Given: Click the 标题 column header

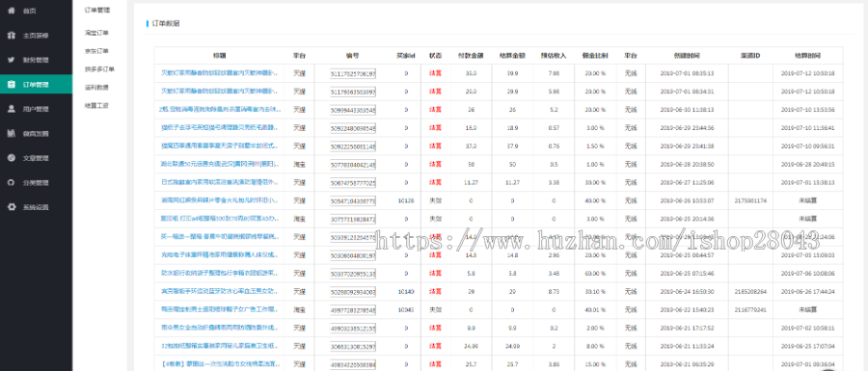Looking at the screenshot, I should tap(219, 56).
